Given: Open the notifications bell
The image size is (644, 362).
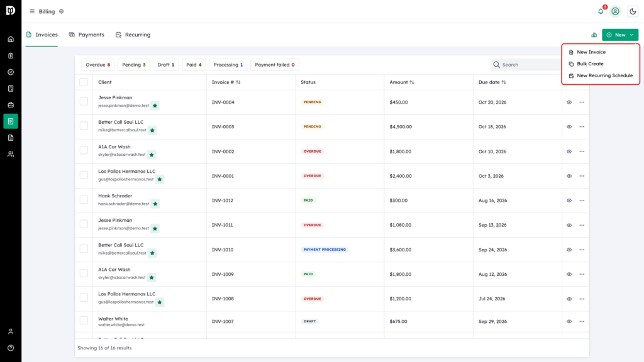Looking at the screenshot, I should point(601,11).
